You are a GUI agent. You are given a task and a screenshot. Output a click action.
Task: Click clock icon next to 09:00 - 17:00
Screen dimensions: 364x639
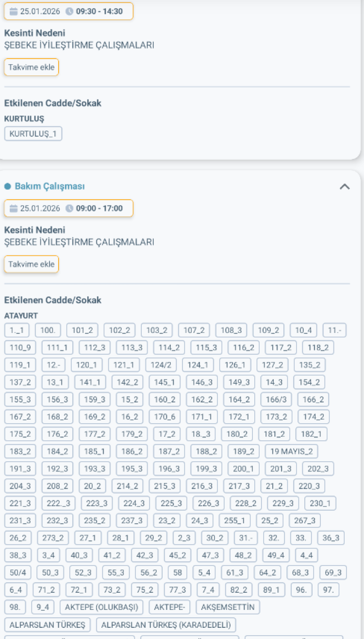[x=69, y=208]
